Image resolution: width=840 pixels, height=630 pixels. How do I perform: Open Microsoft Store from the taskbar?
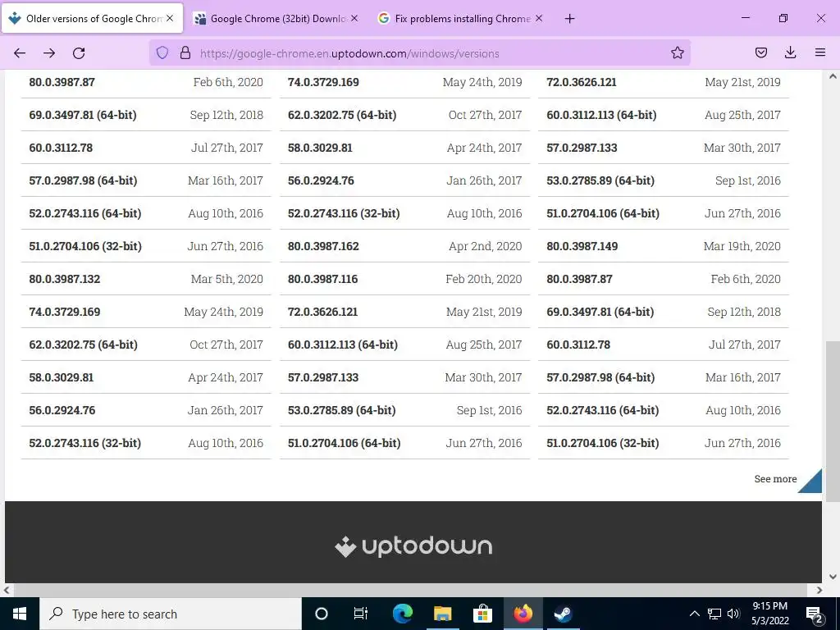pos(482,614)
